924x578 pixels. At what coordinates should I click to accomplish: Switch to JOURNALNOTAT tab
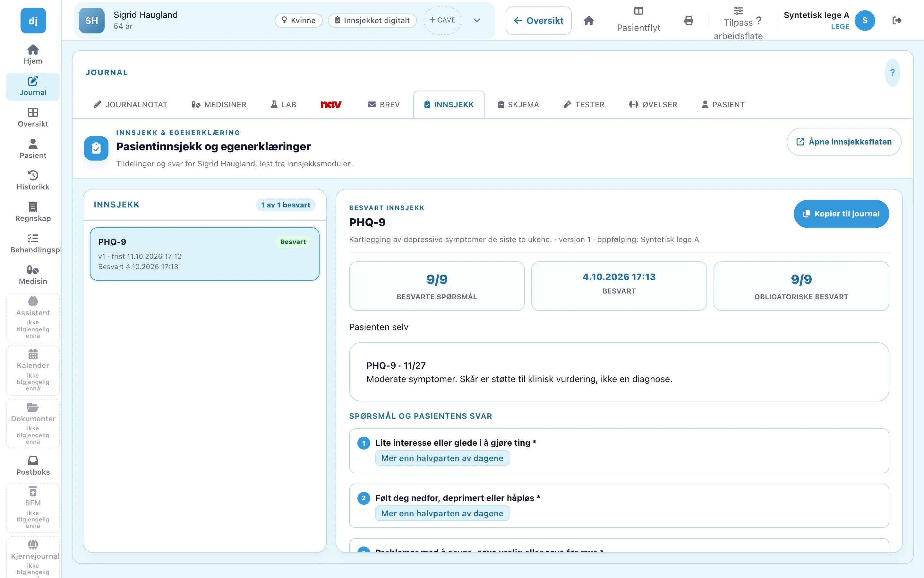pos(131,104)
